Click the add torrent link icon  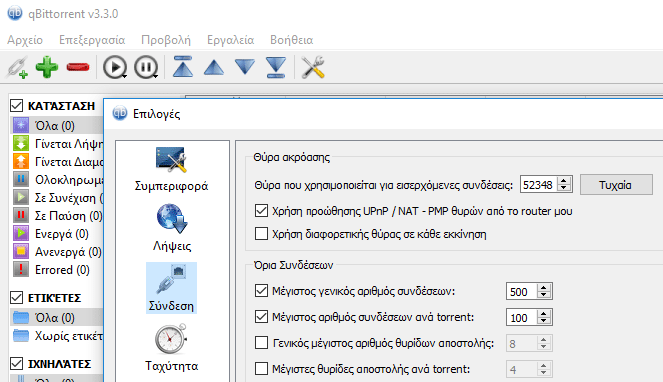point(17,68)
